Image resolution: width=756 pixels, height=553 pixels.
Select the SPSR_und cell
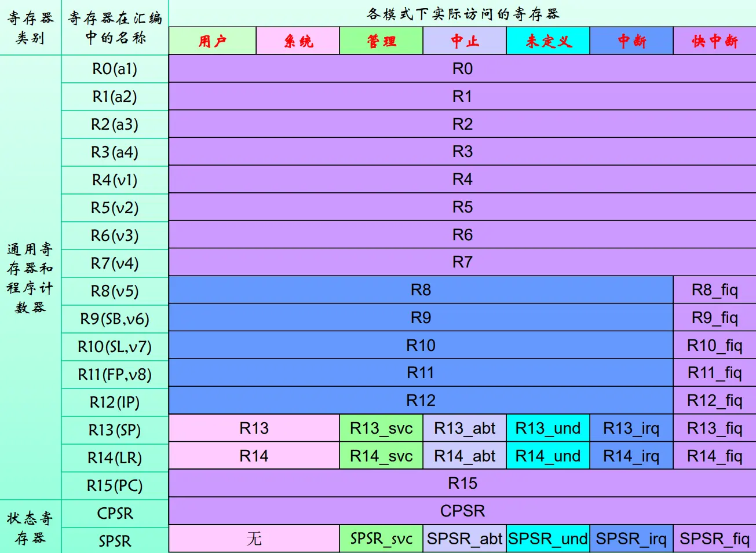pyautogui.click(x=548, y=539)
